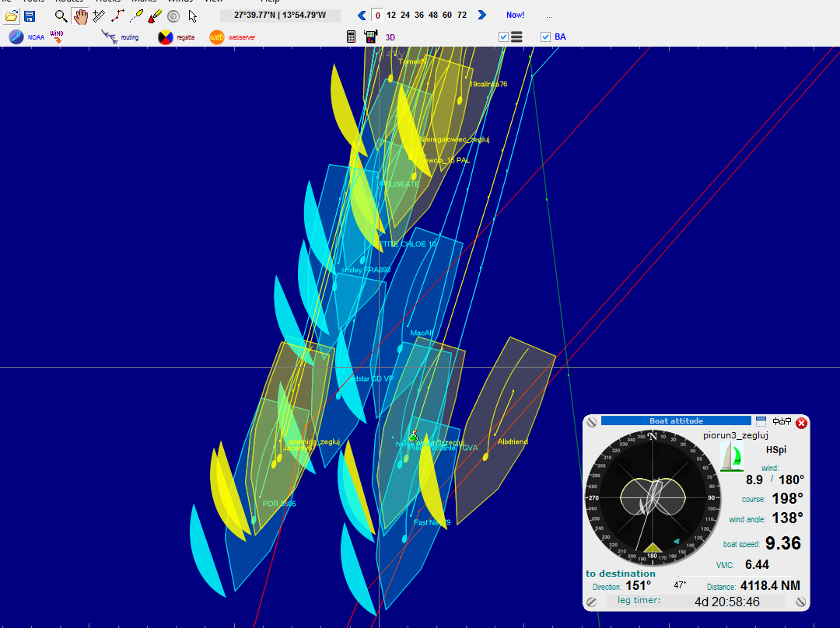Click the TomekN boat label
The image size is (840, 628).
(x=412, y=61)
